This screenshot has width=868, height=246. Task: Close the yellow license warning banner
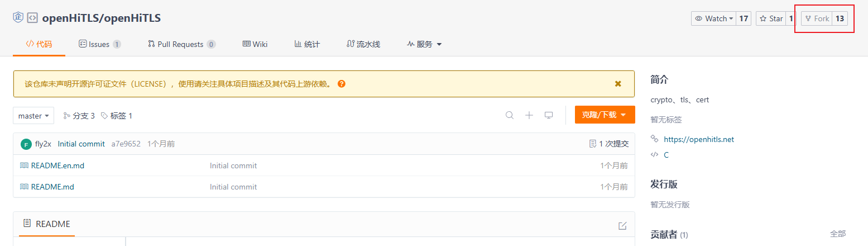(x=618, y=84)
